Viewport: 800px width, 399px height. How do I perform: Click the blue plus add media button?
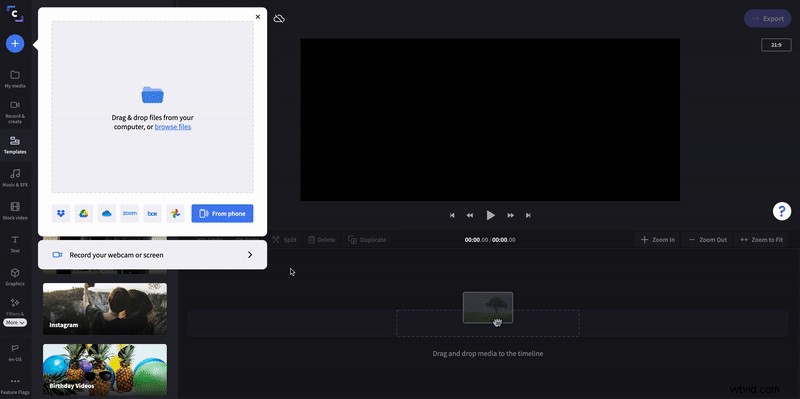[15, 44]
